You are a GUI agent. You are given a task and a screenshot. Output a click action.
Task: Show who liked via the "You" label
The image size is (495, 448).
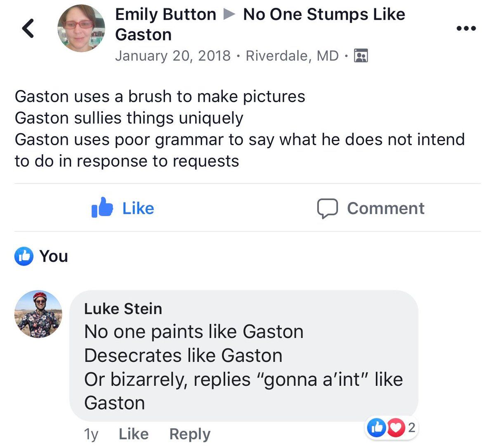point(54,256)
